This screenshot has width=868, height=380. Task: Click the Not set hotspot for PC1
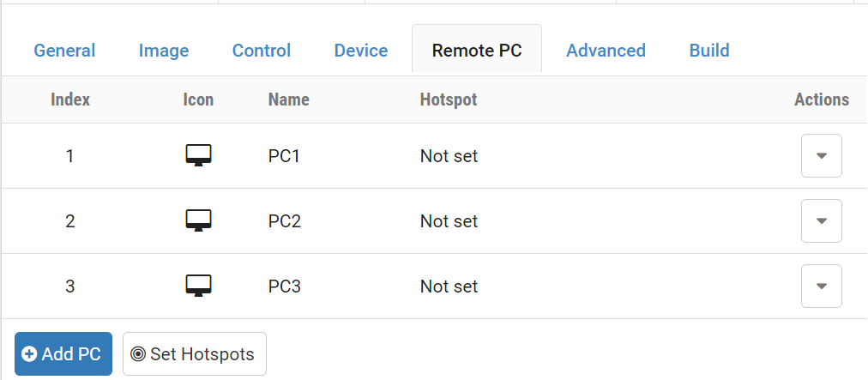coord(449,156)
